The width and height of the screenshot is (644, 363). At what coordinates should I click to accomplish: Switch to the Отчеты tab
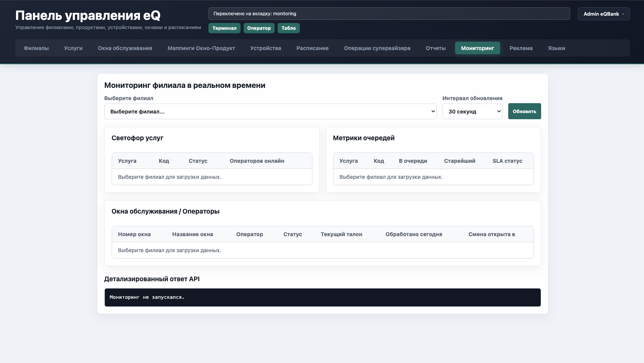point(436,48)
